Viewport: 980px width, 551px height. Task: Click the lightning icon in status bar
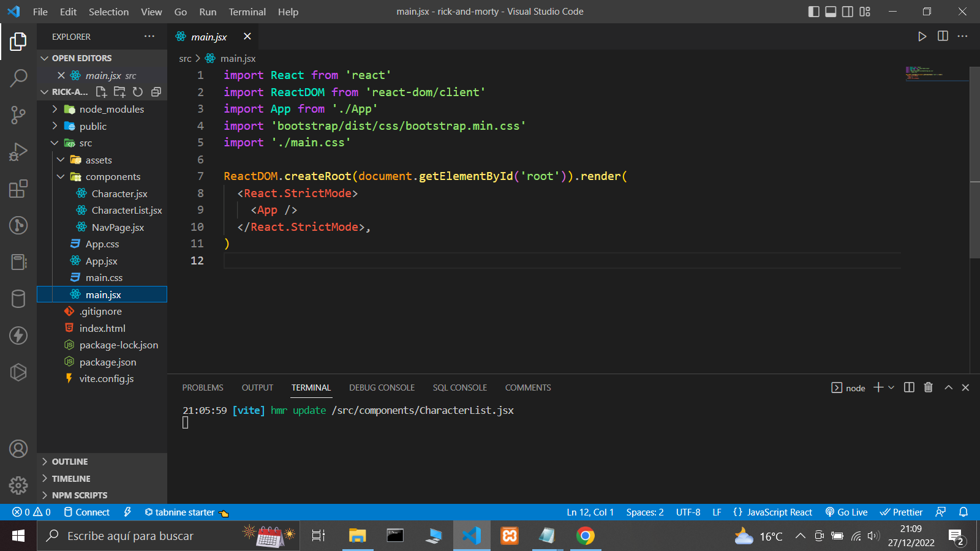pyautogui.click(x=127, y=512)
